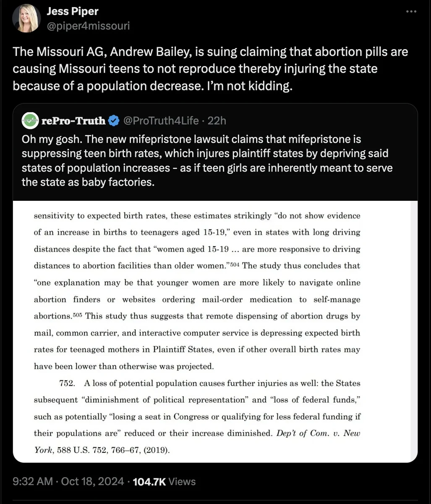Visit the @piper4missouri handle

pos(88,26)
